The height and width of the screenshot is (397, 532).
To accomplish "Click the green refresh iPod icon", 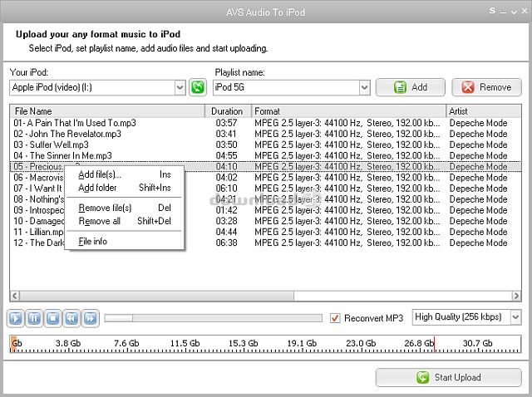I will tap(198, 87).
